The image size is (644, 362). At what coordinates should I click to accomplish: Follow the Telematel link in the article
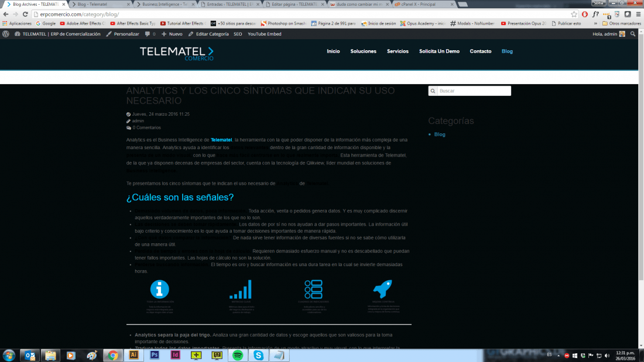point(221,140)
